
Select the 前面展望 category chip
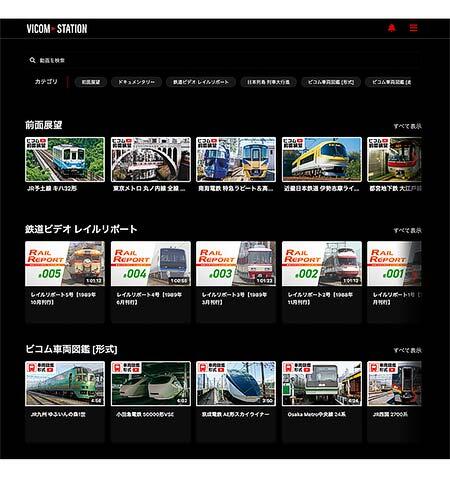click(x=91, y=82)
